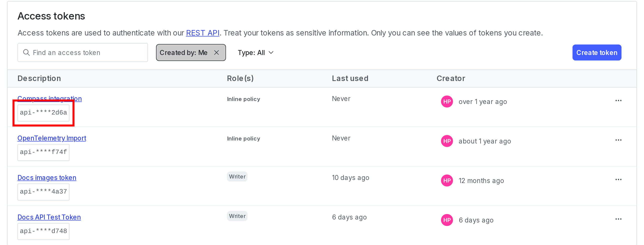The height and width of the screenshot is (245, 644).
Task: Open the ellipsis options for OpenTelemetry Import
Action: pos(618,139)
